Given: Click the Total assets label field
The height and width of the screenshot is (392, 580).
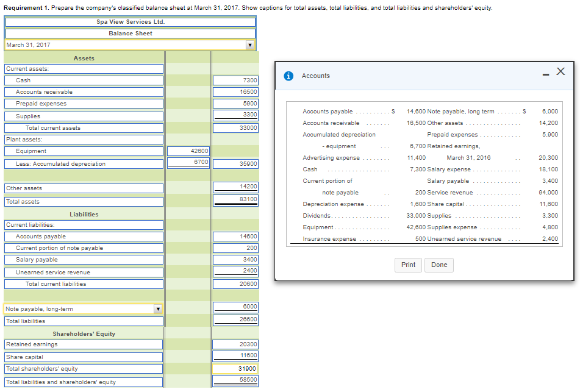Looking at the screenshot, I should click(84, 202).
